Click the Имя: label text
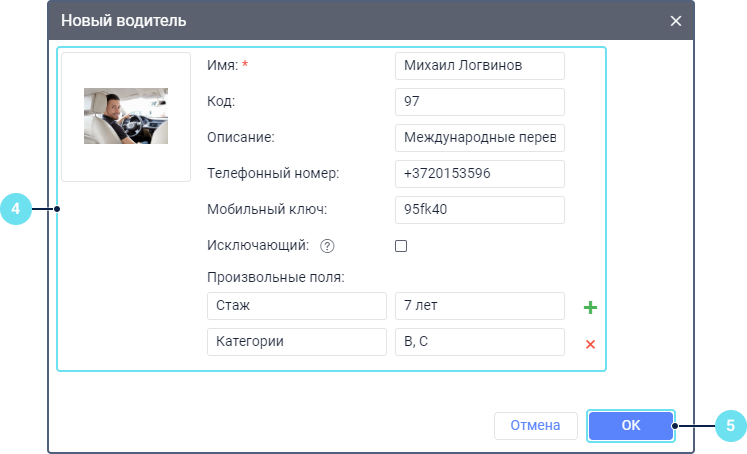 click(x=222, y=65)
